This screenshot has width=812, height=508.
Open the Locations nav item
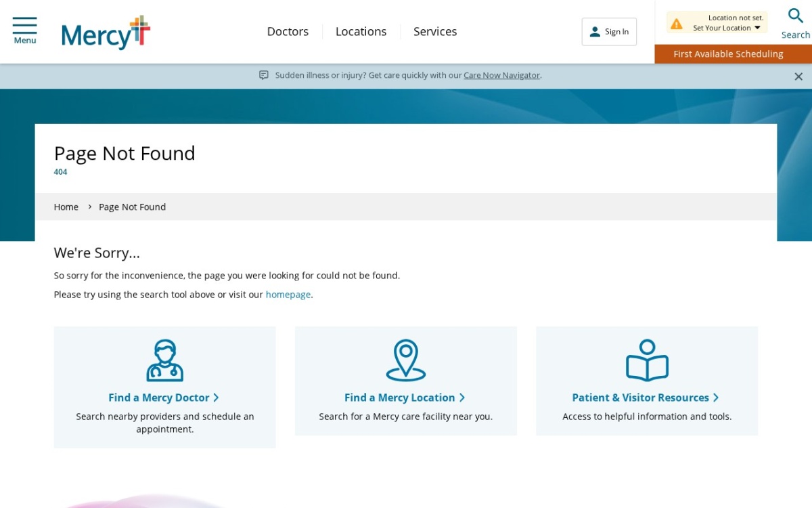[361, 31]
